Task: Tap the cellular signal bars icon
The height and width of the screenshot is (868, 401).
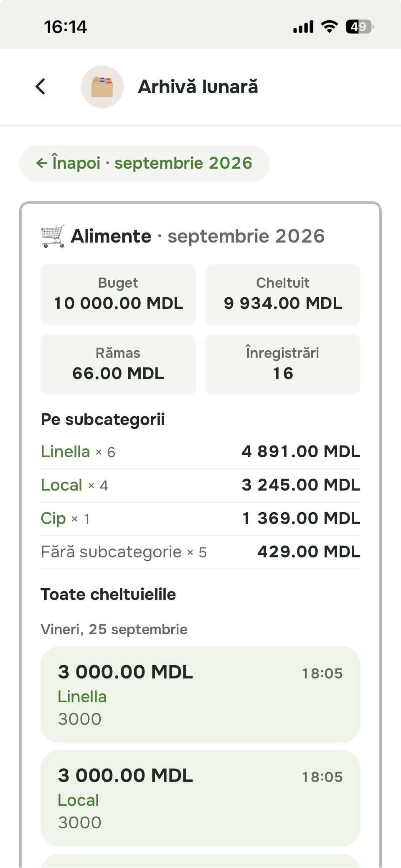Action: [303, 27]
